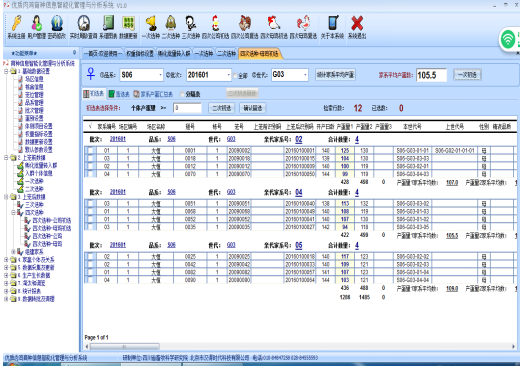Click the 数据更新 toolbar icon
520x369 pixels.
click(x=129, y=24)
